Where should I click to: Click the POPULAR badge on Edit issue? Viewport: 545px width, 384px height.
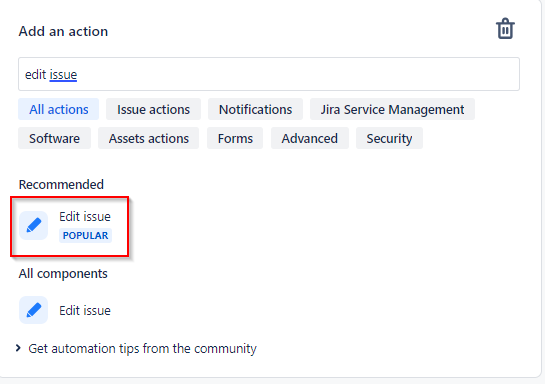(85, 235)
